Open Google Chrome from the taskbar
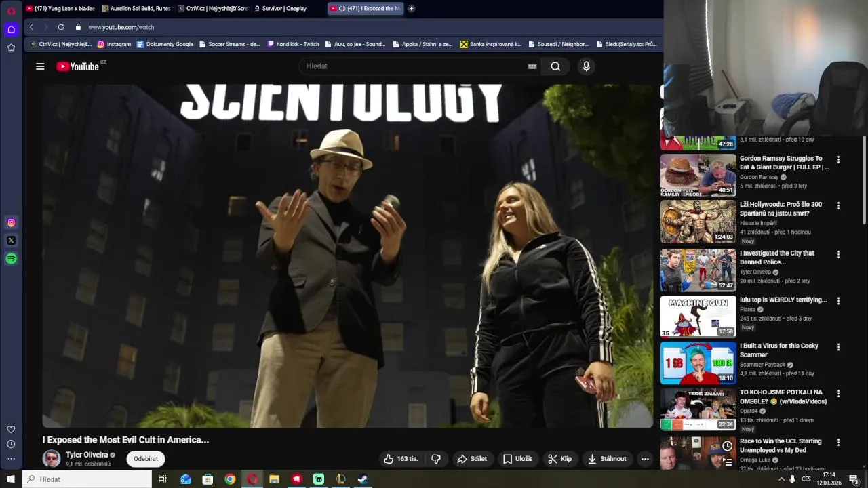This screenshot has height=488, width=868. click(x=230, y=479)
